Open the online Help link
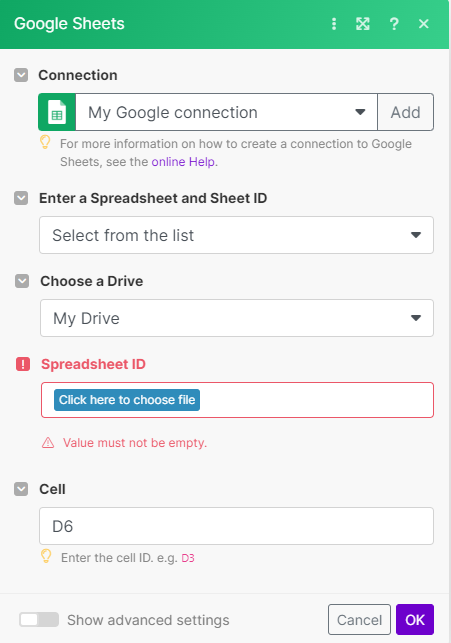 [184, 162]
